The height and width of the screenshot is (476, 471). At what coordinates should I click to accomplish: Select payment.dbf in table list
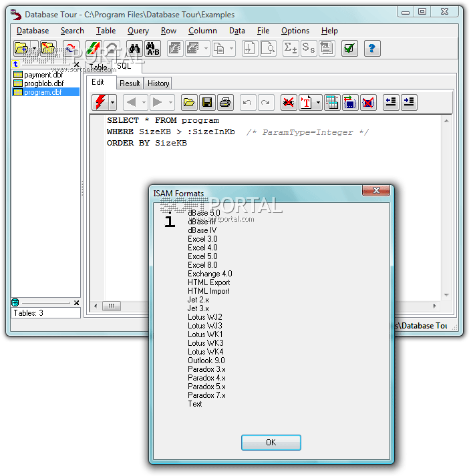pyautogui.click(x=43, y=75)
